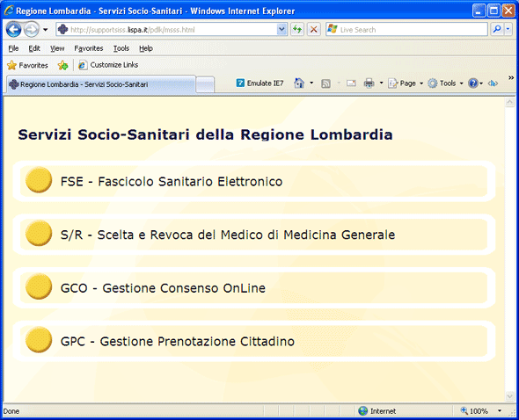The width and height of the screenshot is (519, 420).
Task: Click yellow ball beside FSE entry
Action: (39, 180)
